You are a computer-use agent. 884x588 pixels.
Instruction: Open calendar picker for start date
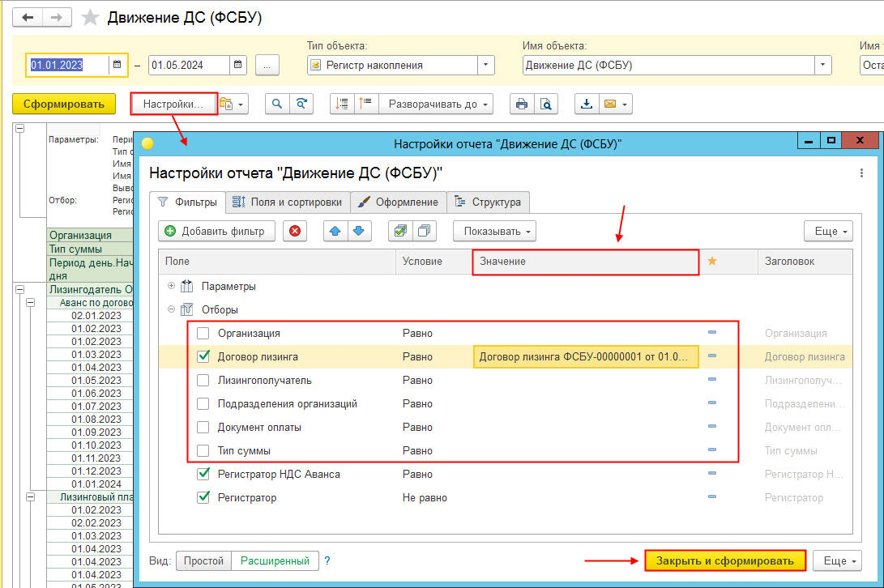117,65
